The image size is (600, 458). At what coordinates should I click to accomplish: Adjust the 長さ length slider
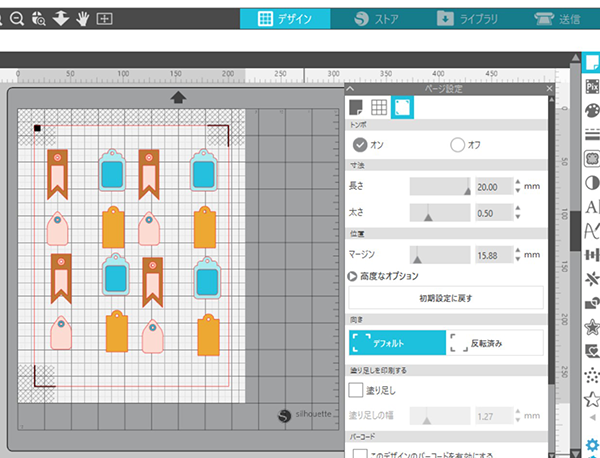440,186
